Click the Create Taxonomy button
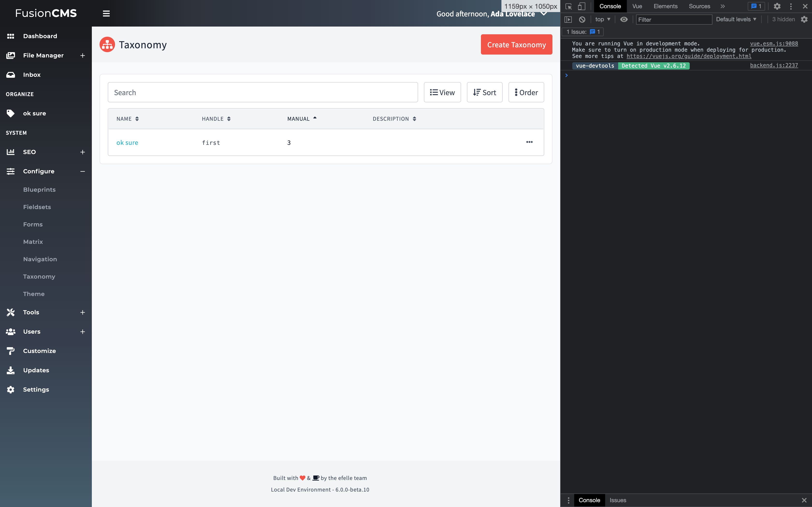The image size is (812, 507). [x=516, y=44]
